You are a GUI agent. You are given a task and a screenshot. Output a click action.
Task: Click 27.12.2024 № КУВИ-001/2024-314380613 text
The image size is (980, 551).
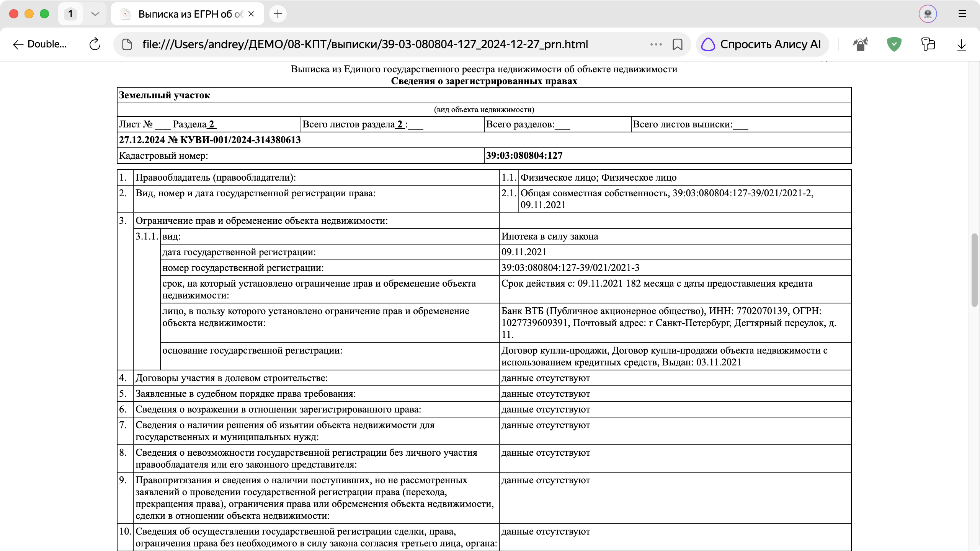(210, 140)
